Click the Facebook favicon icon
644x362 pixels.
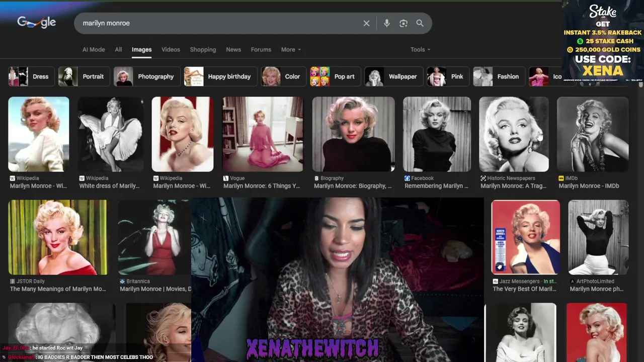coord(407,178)
